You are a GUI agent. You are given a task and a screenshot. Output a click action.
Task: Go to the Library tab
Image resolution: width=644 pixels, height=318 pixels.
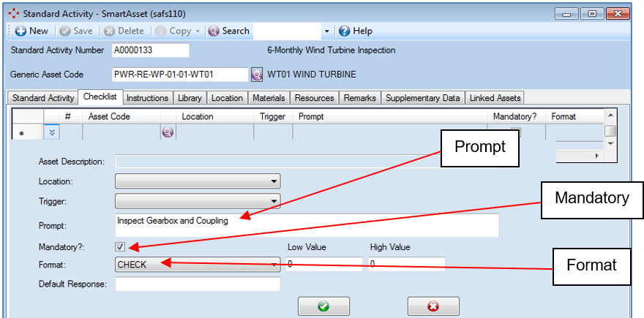pos(190,98)
